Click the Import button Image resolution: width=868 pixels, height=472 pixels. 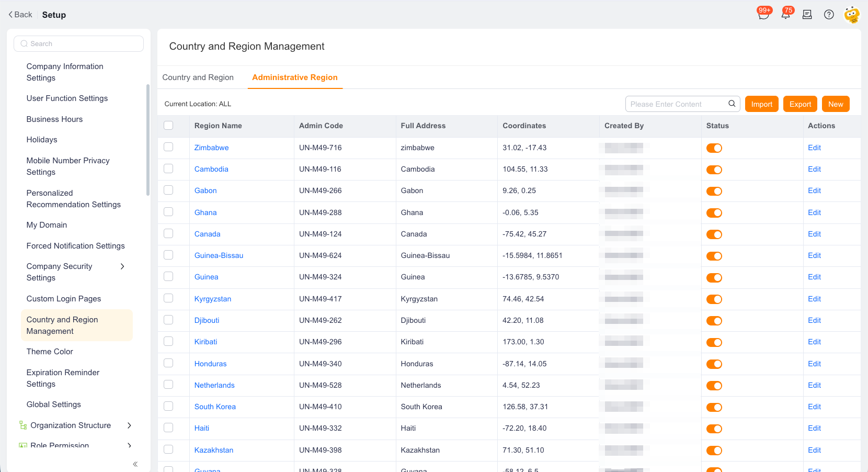tap(762, 104)
